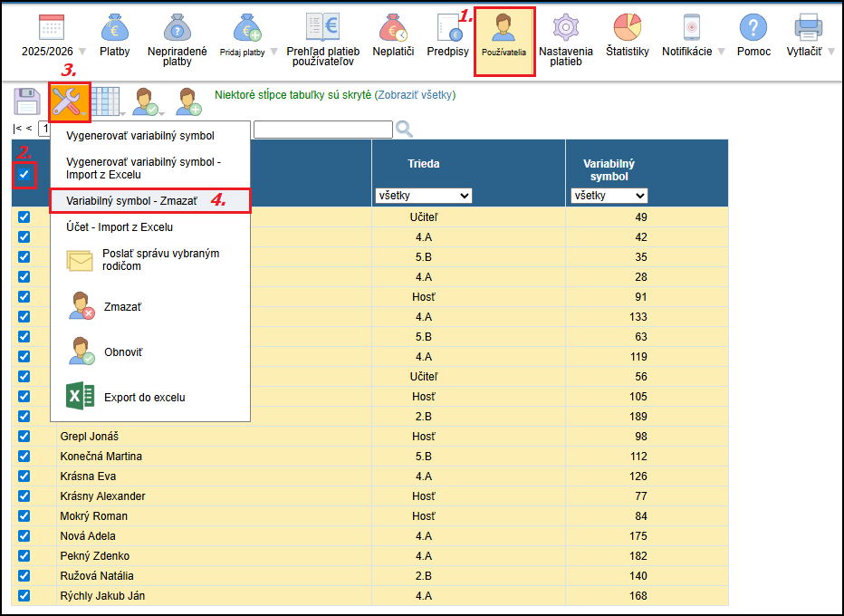844x616 pixels.
Task: Uncheck the checkbox for Nová Adela
Action: [24, 535]
